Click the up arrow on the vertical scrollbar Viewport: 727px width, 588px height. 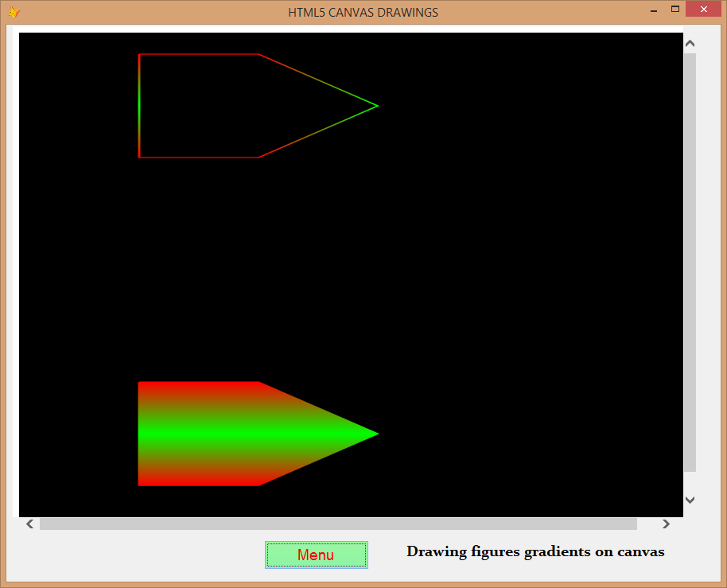tap(690, 42)
